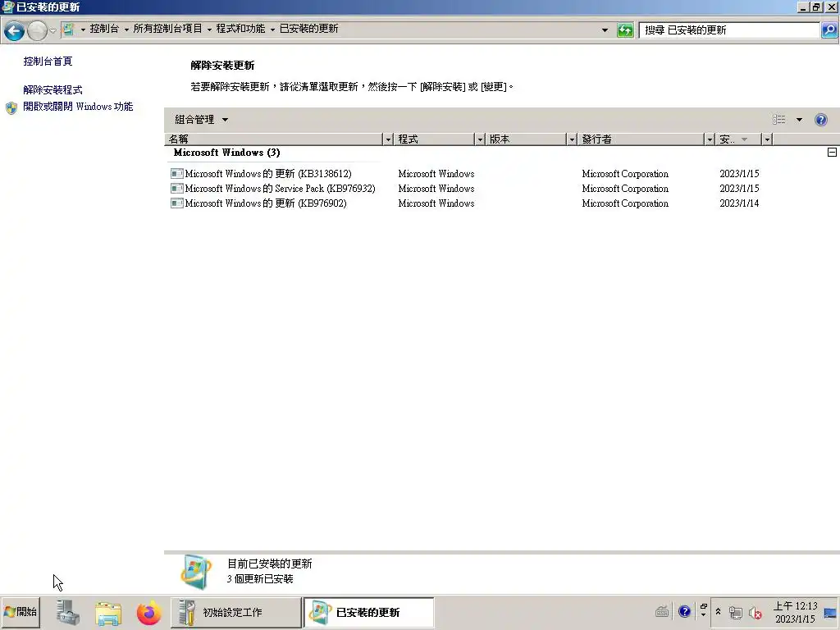Select the Service Pack KB976932 row
The image size is (840, 630).
464,189
